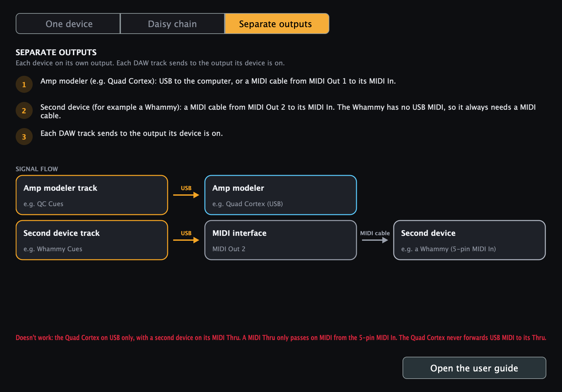This screenshot has width=562, height=392.
Task: Click the red "Doesn't work" warning text
Action: click(281, 338)
